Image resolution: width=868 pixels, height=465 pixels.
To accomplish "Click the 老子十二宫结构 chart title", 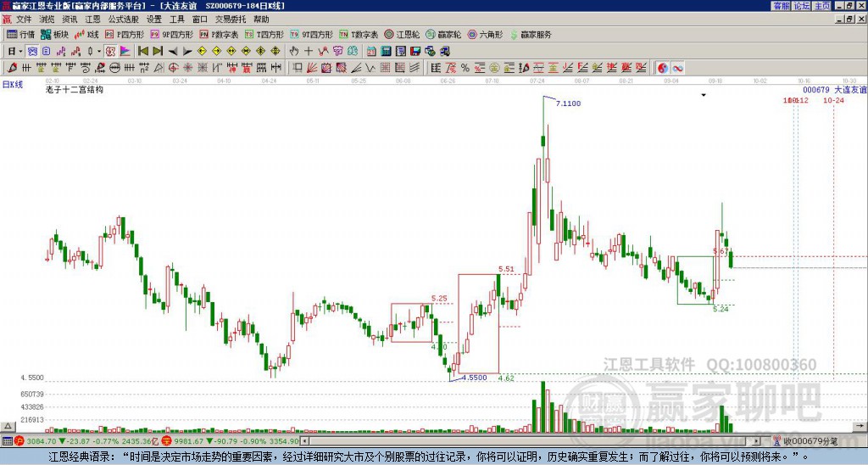I will [75, 89].
